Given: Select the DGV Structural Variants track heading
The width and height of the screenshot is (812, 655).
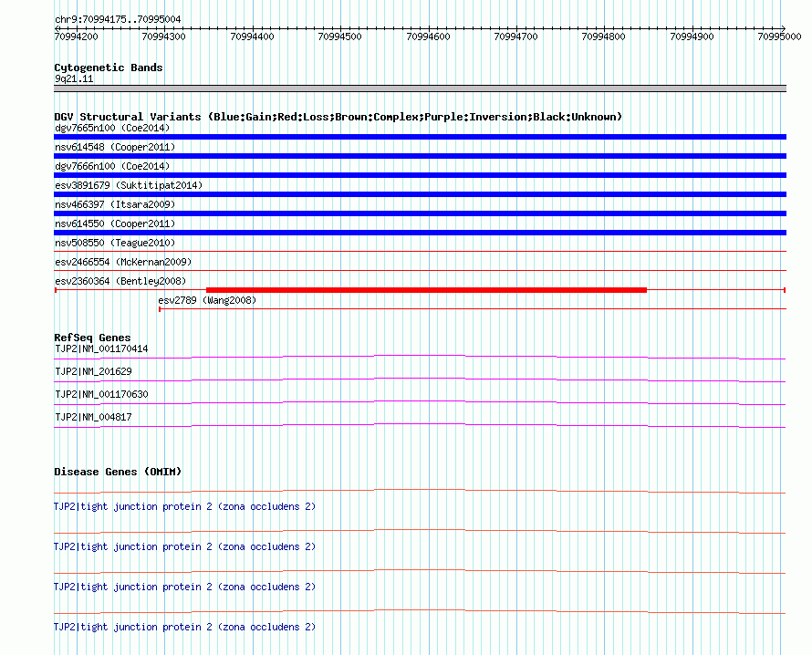Looking at the screenshot, I should [338, 117].
